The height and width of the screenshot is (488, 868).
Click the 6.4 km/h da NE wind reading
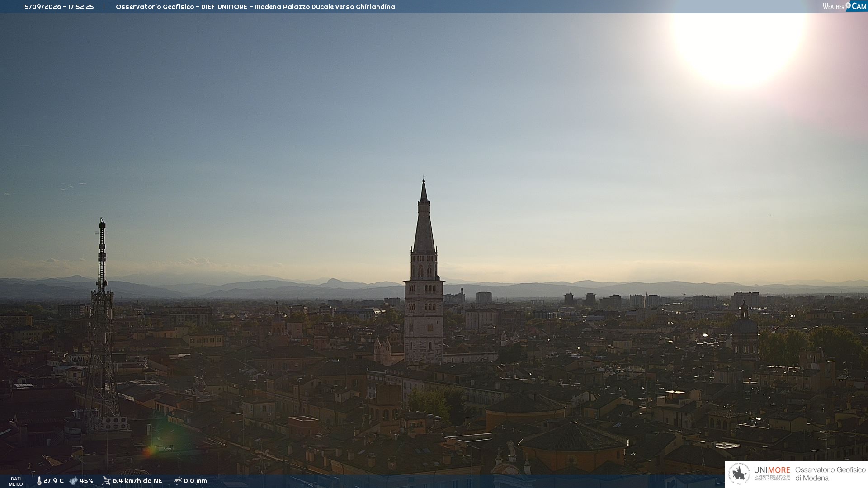137,481
